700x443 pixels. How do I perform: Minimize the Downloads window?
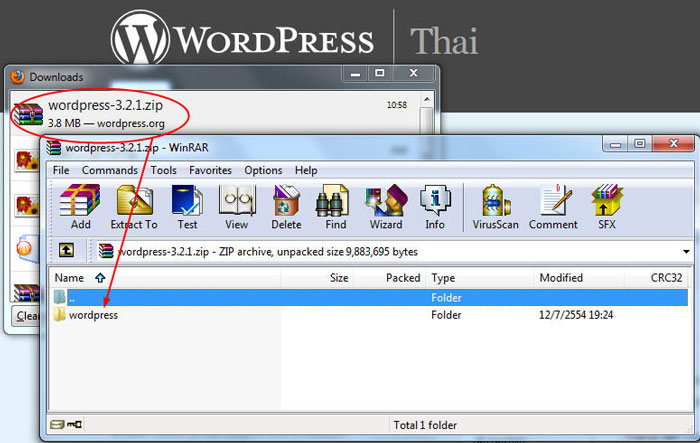coord(355,74)
